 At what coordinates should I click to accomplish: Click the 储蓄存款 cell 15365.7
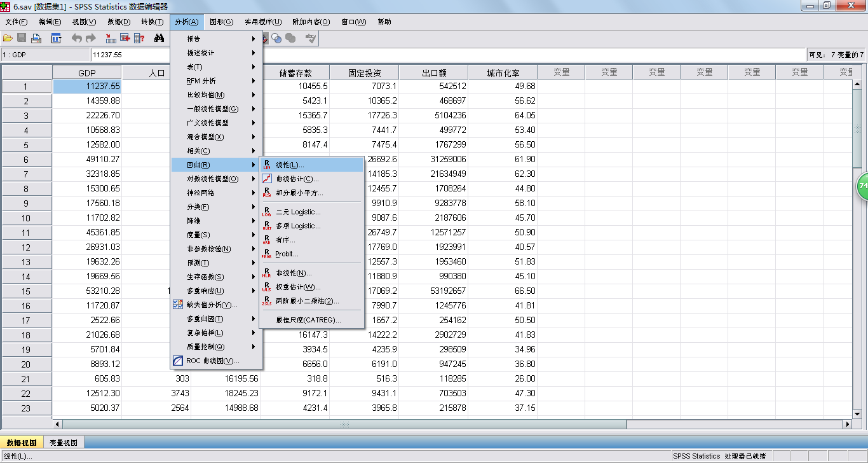tap(295, 115)
